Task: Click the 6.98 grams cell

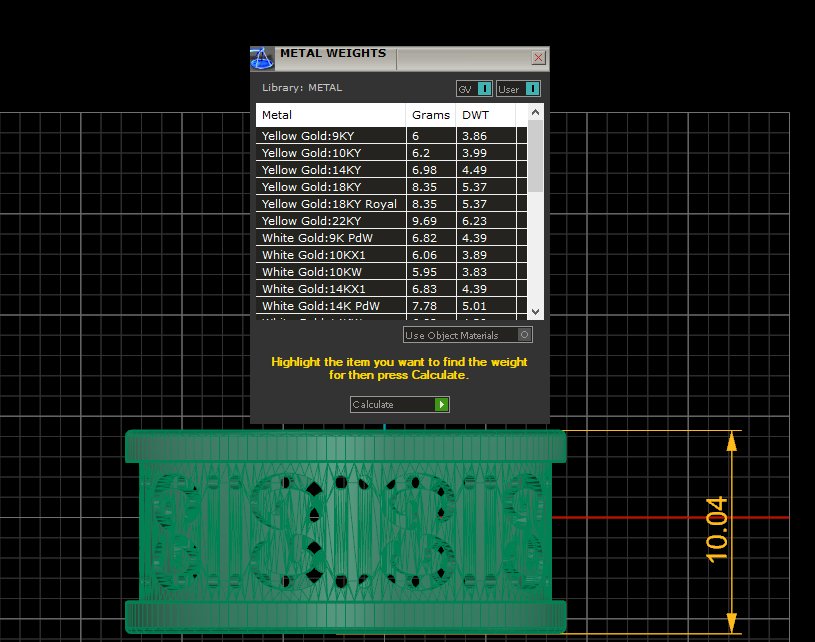Action: click(x=431, y=170)
